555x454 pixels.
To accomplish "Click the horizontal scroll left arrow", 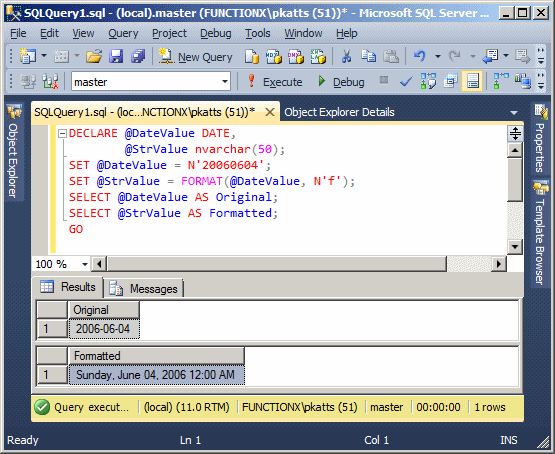I will point(99,264).
